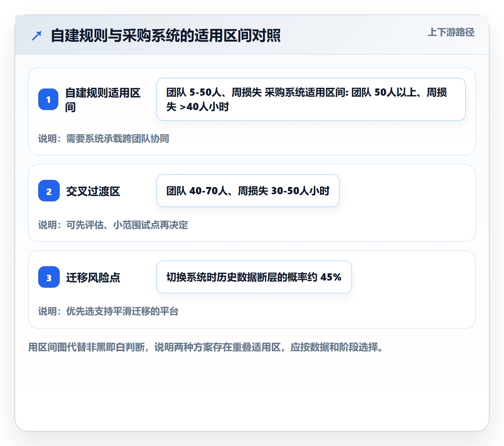Screen dimensions: 504x446
Task: Click the note 说明：可先评估、小范围试点再决定
Action: [x=113, y=225]
